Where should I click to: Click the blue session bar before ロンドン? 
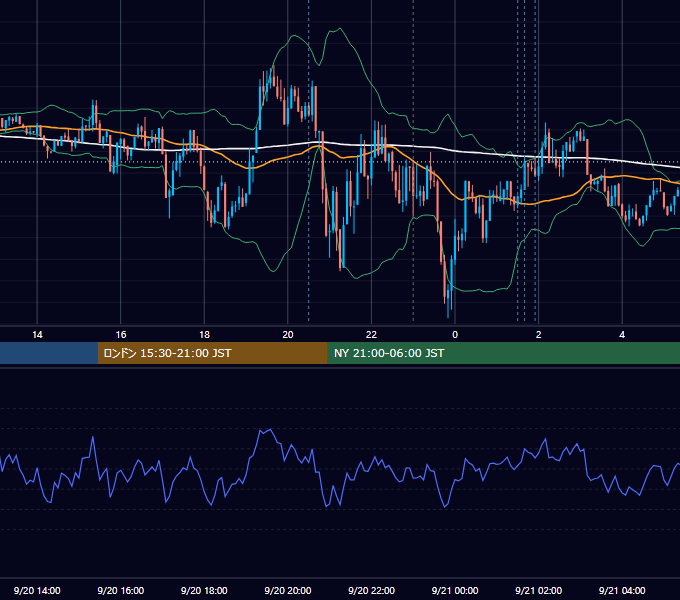point(49,353)
